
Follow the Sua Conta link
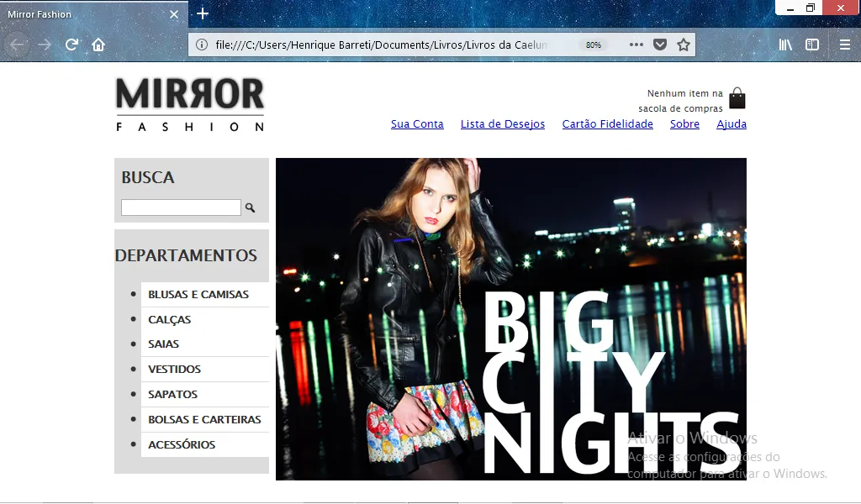click(x=417, y=123)
